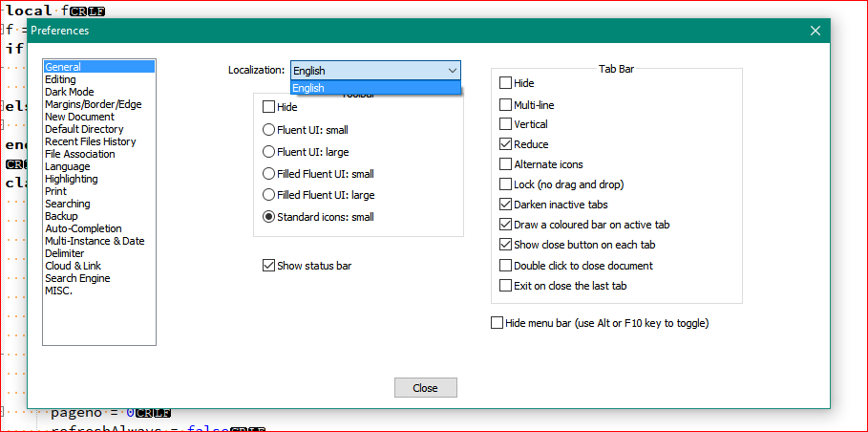Open New Document settings
The width and height of the screenshot is (868, 432).
click(79, 117)
